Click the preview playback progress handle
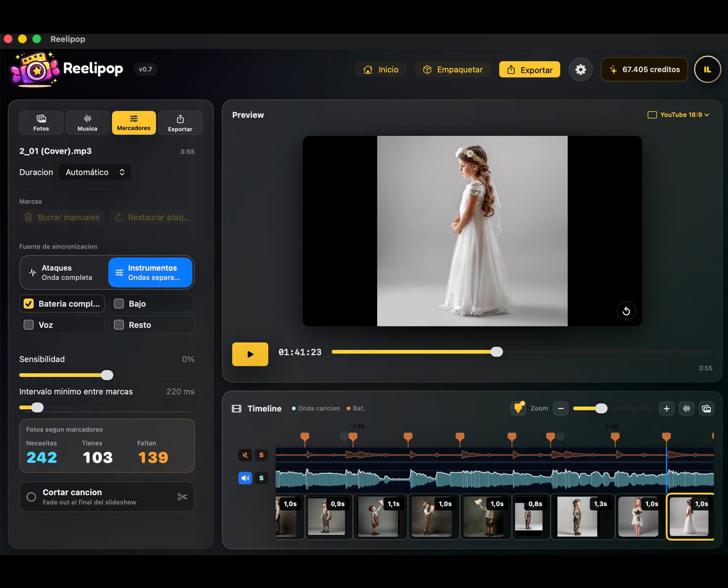 click(497, 352)
